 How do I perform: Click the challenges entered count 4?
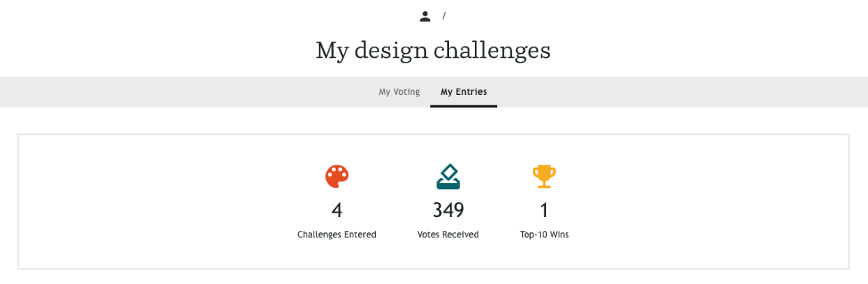(x=337, y=210)
